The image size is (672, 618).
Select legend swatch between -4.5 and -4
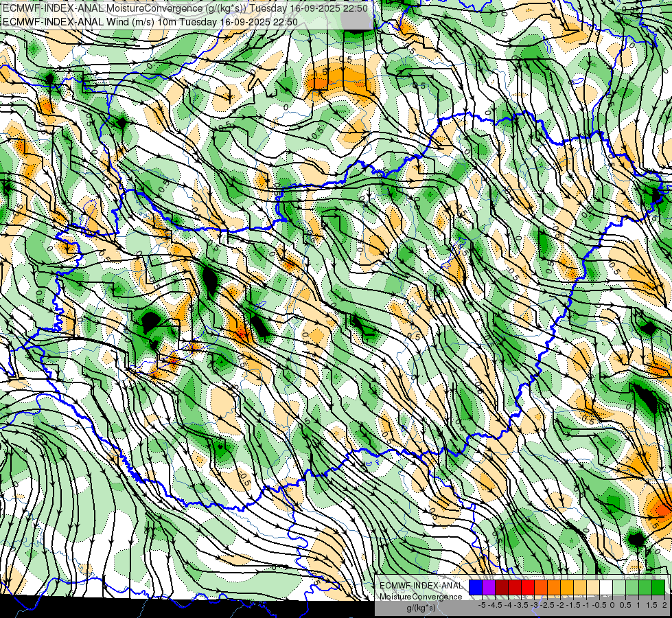(x=502, y=588)
